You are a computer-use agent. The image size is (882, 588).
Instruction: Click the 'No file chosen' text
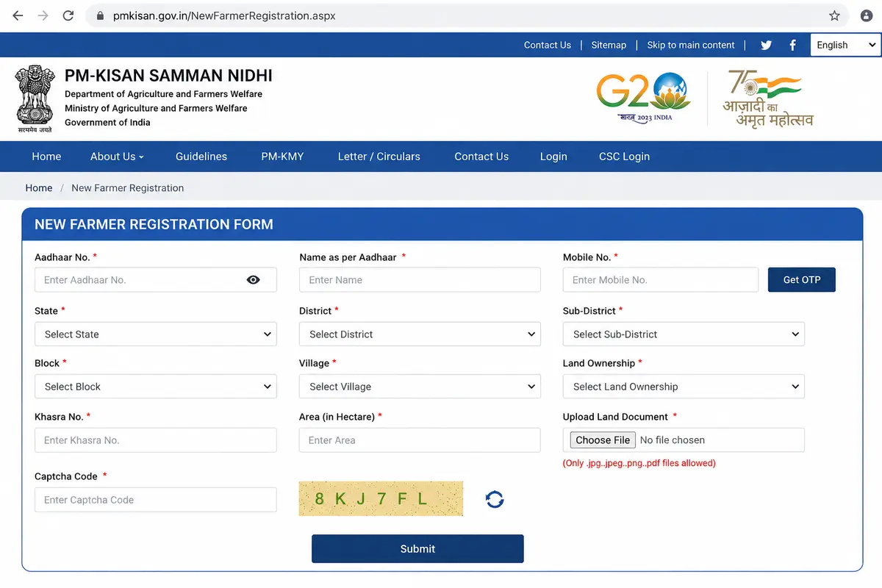click(673, 440)
